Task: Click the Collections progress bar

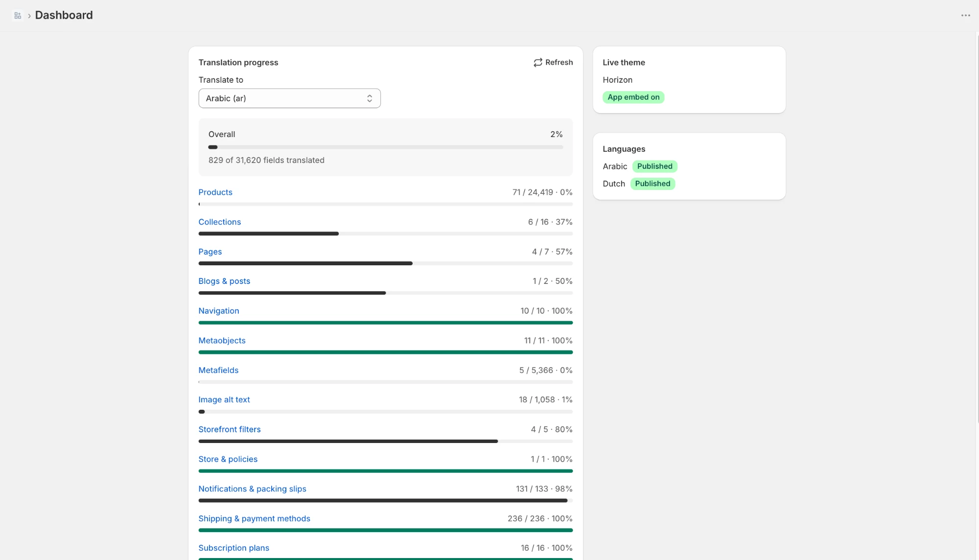Action: 386,234
